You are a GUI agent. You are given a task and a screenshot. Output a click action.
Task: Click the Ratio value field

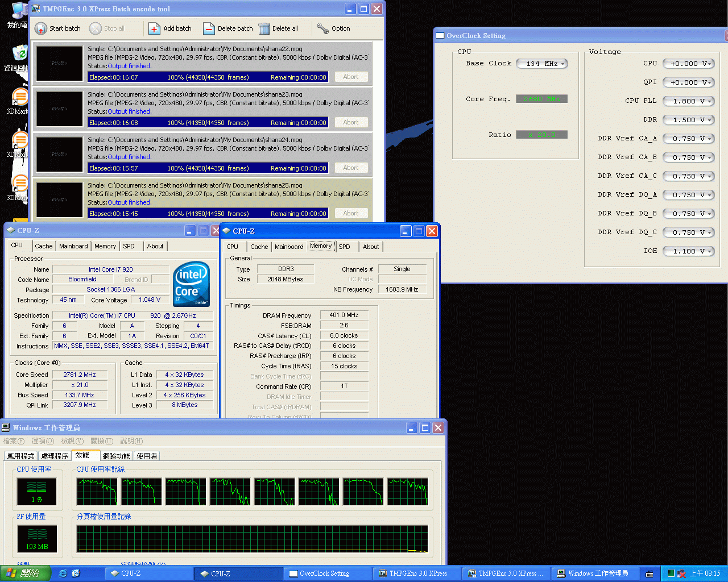coord(541,135)
